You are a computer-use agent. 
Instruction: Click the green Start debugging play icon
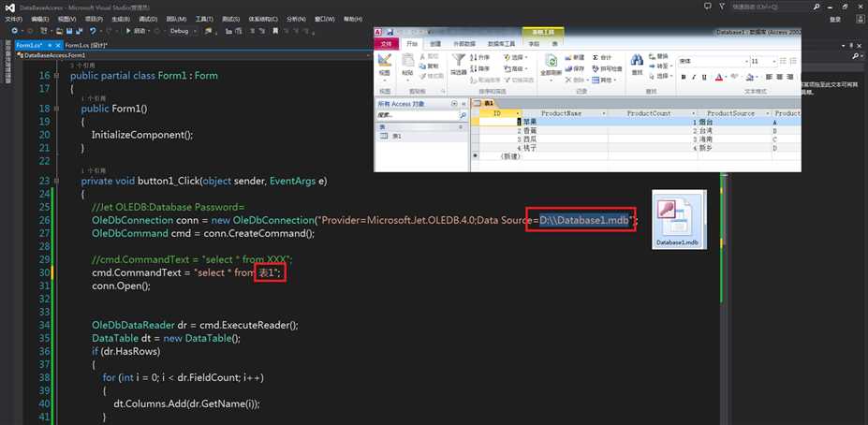point(128,31)
